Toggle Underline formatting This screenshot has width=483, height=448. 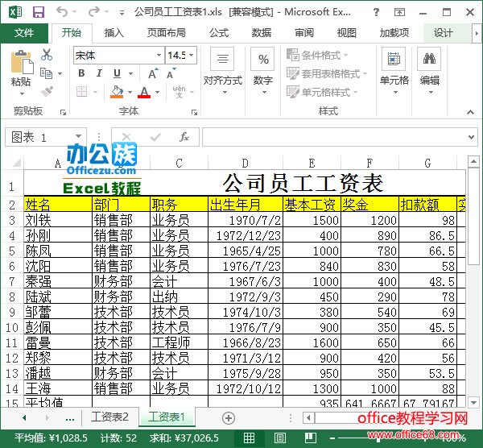118,73
